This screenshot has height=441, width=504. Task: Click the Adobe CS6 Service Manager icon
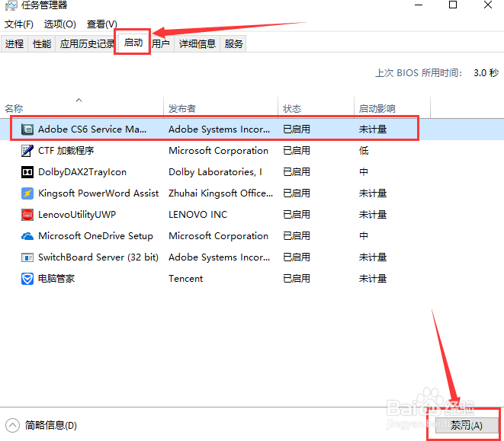(x=27, y=129)
